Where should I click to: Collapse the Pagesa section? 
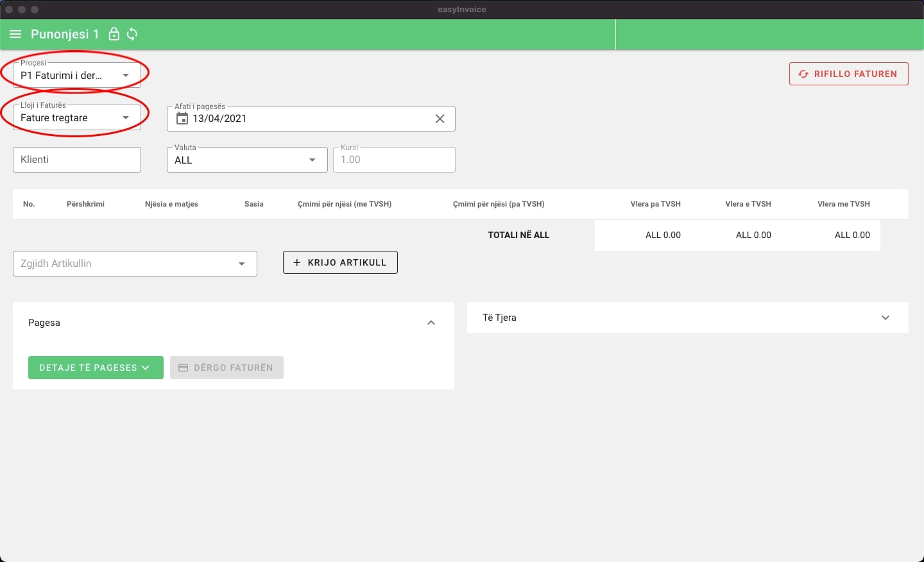(x=431, y=323)
